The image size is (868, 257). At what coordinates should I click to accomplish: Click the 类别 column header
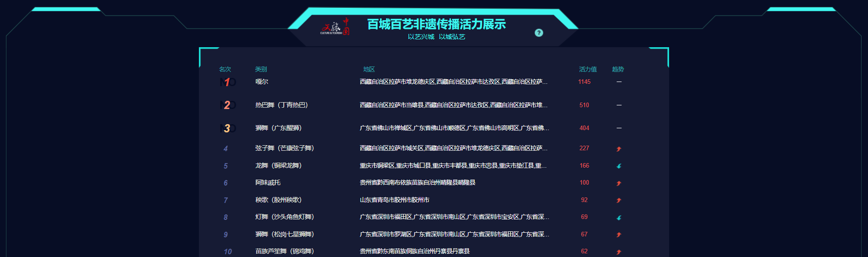[261, 69]
